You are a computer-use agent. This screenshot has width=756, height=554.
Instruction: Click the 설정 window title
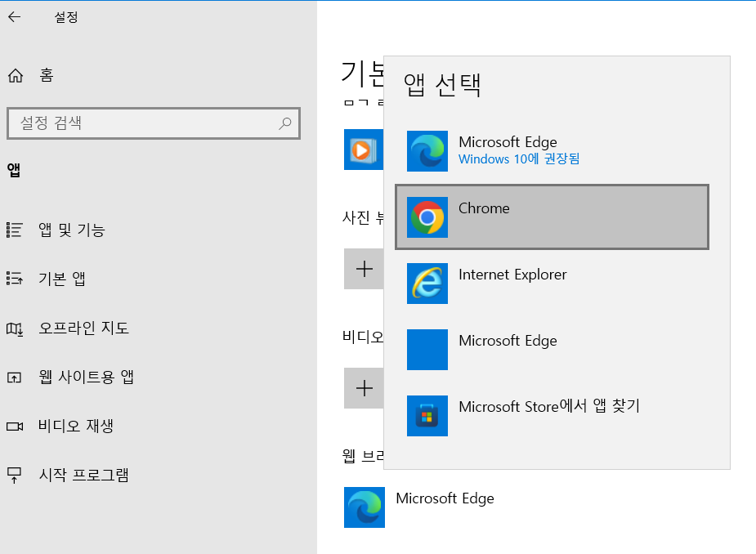pyautogui.click(x=66, y=17)
